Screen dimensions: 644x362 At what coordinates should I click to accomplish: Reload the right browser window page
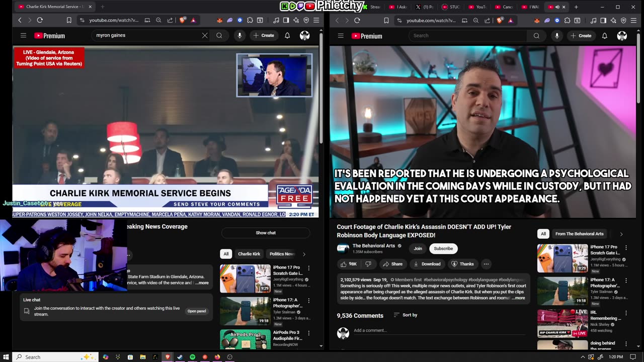coord(357,20)
